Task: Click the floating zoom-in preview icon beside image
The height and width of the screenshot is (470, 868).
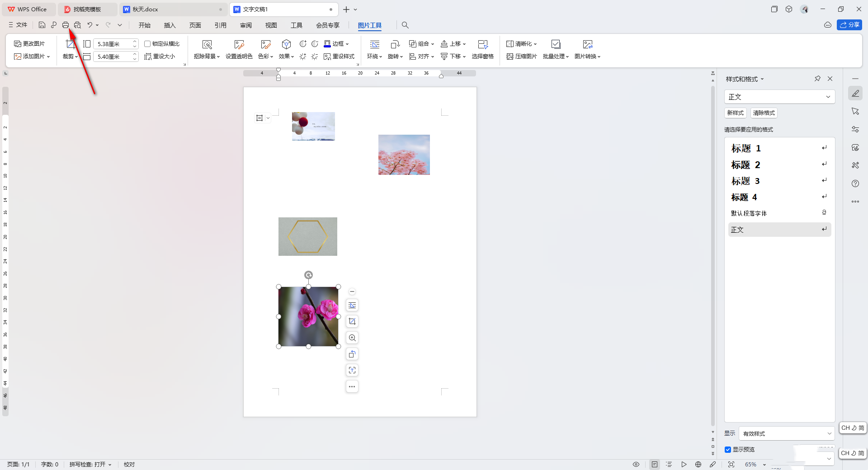Action: click(352, 338)
